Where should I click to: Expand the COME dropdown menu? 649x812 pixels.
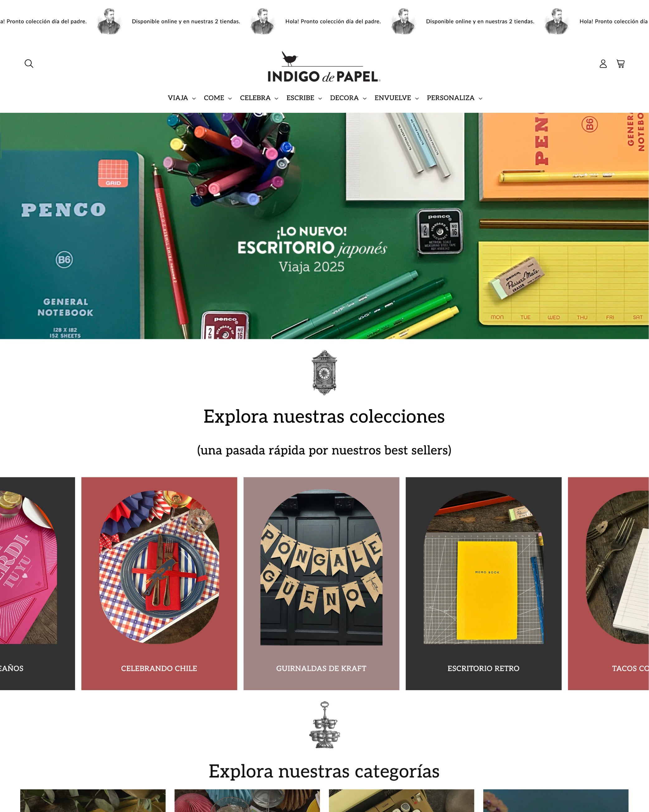pyautogui.click(x=218, y=98)
